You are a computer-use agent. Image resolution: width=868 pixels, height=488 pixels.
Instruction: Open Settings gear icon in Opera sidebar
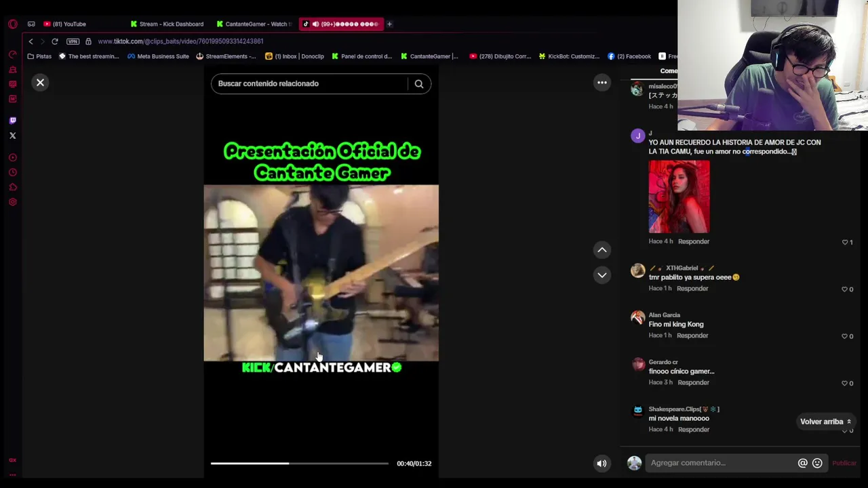[12, 202]
